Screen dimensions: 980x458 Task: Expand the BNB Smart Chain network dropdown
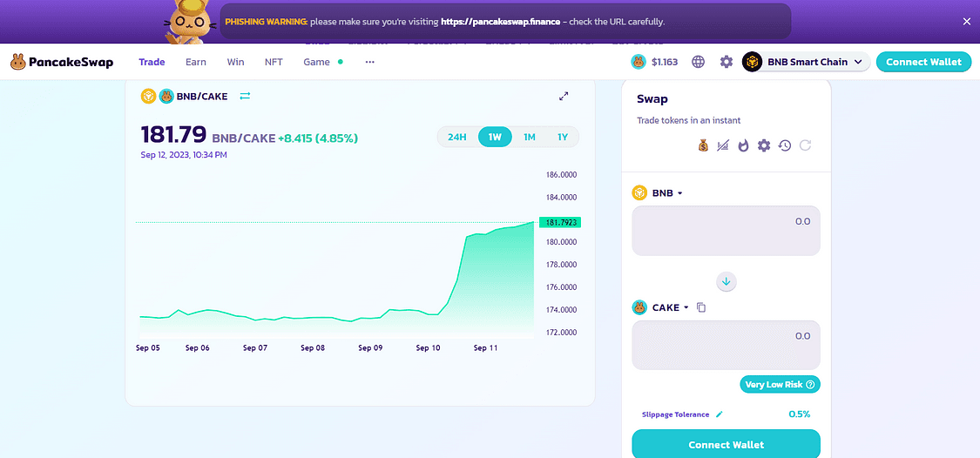point(806,62)
